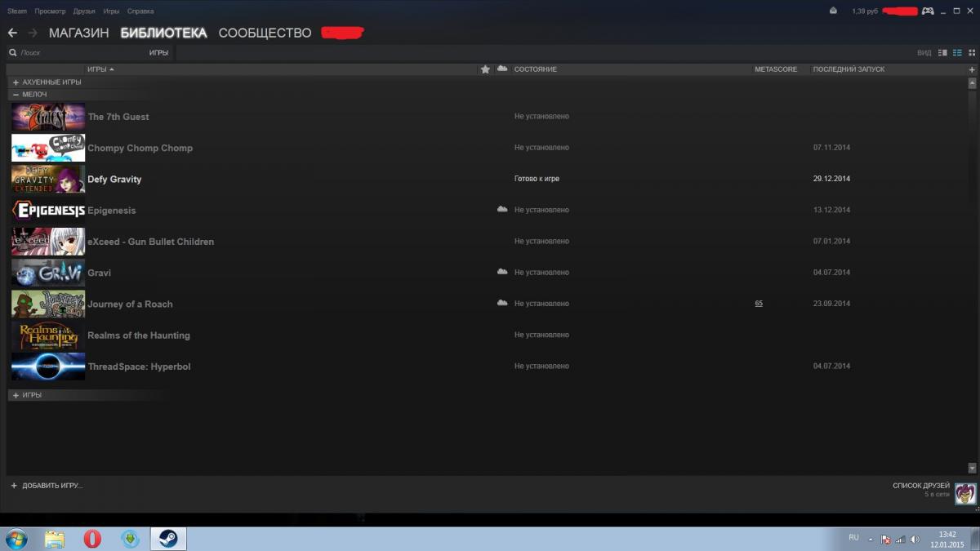Open the green app icon in taskbar
The width and height of the screenshot is (980, 551).
point(130,539)
